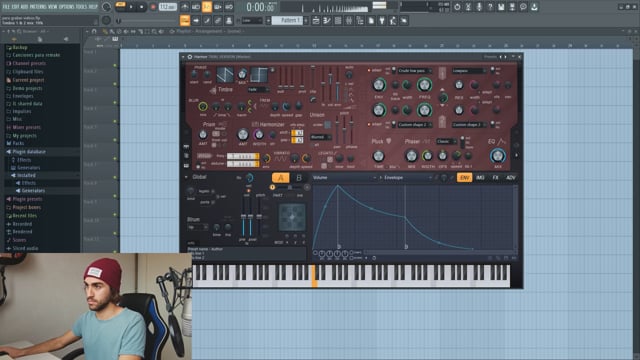Viewport: 640px width, 360px height.
Task: Toggle pattern/song mode switch
Action: pos(121,7)
